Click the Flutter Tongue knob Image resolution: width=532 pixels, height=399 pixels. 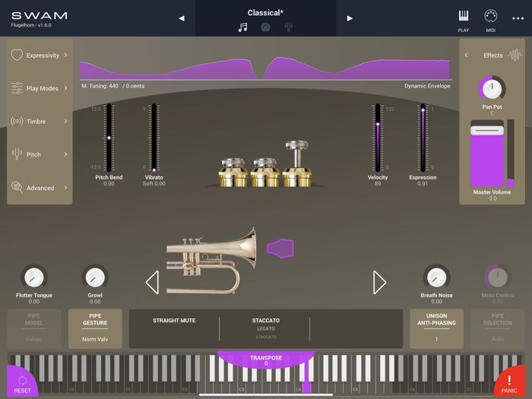[34, 277]
